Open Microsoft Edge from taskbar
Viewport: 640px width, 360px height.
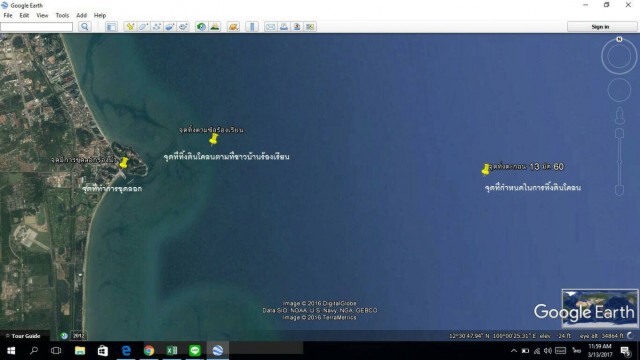pyautogui.click(x=126, y=351)
